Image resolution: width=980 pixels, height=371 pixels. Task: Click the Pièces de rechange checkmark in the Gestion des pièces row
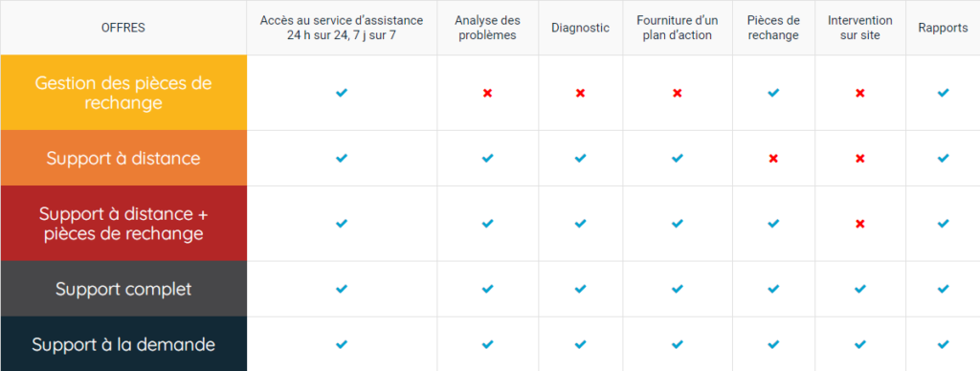coord(773,93)
